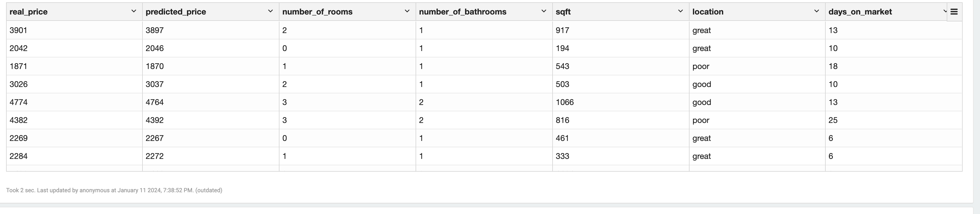This screenshot has height=214, width=980.
Task: Open the number_of_bathrooms column menu arrow
Action: 543,11
